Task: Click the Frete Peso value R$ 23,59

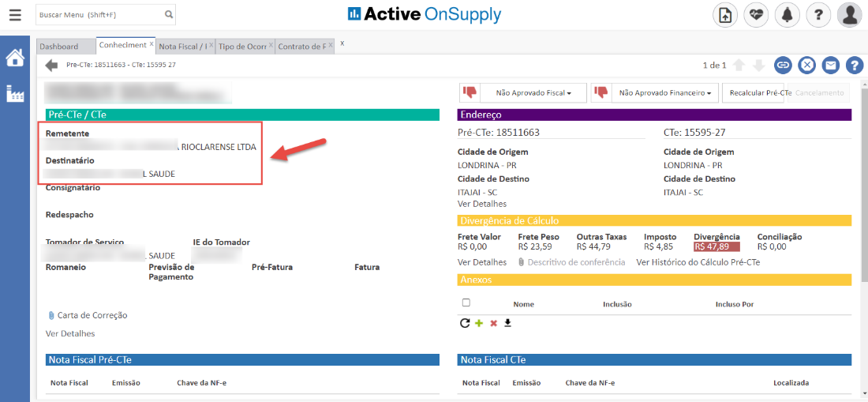Action: click(535, 247)
